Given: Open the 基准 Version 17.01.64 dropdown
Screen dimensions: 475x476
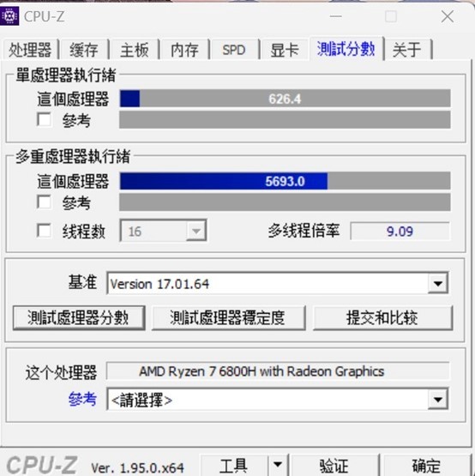Looking at the screenshot, I should 437,283.
